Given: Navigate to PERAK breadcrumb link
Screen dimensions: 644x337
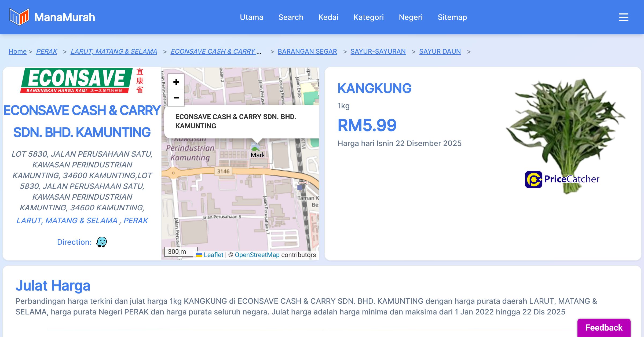Looking at the screenshot, I should tap(47, 51).
